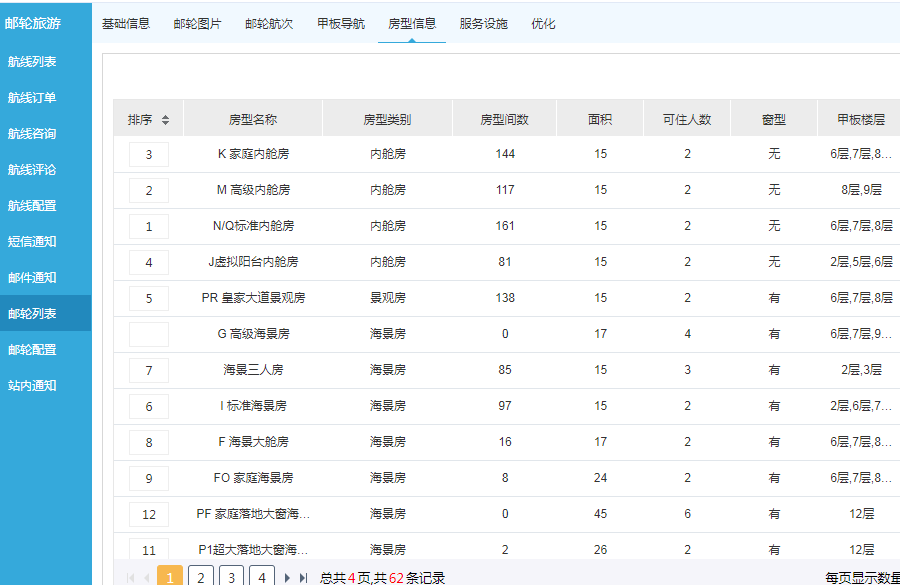Click the next page arrow
This screenshot has height=585, width=900.
point(288,577)
